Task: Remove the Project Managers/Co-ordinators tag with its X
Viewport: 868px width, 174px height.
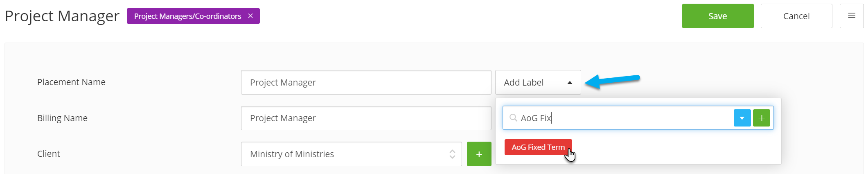Action: (250, 16)
